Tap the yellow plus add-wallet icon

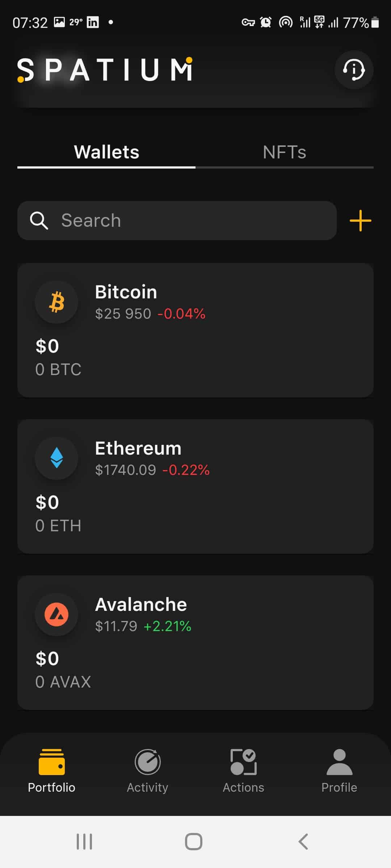(x=360, y=220)
